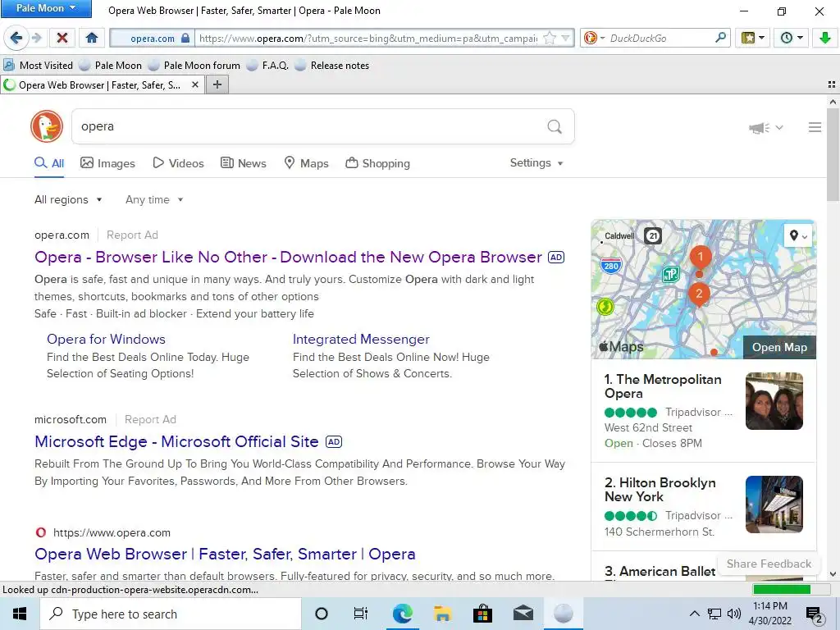
Task: Expand the All regions filter
Action: (x=68, y=200)
